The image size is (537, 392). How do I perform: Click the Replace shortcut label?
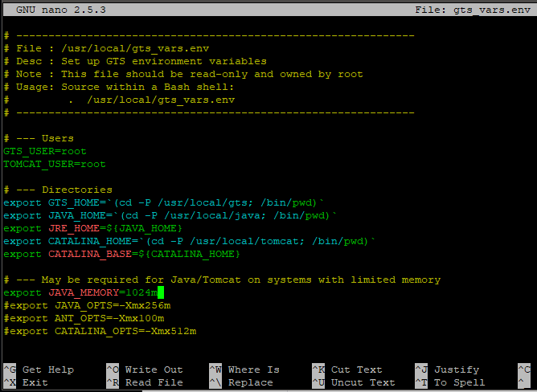[x=250, y=382]
